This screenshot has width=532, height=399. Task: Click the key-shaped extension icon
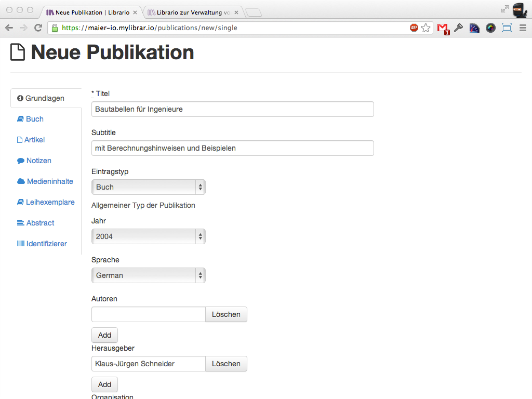pos(458,28)
